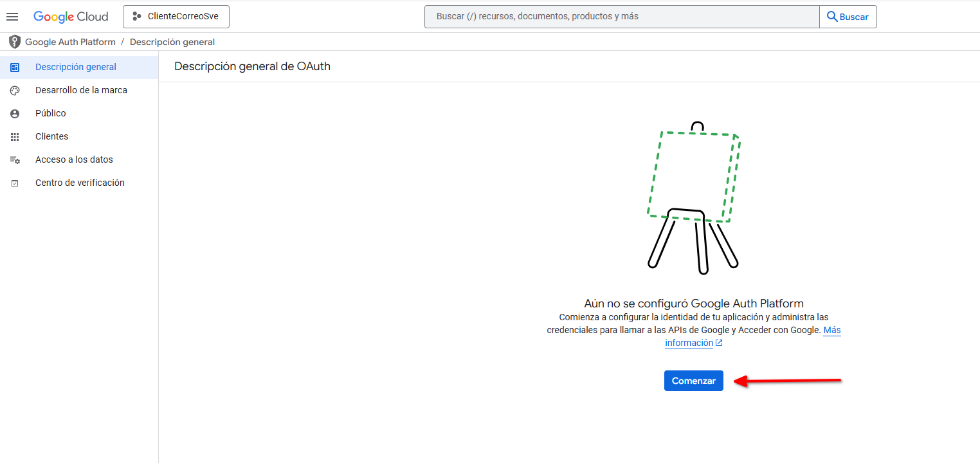This screenshot has height=463, width=980.
Task: Click the Google Auth Platform shield icon
Action: [15, 42]
